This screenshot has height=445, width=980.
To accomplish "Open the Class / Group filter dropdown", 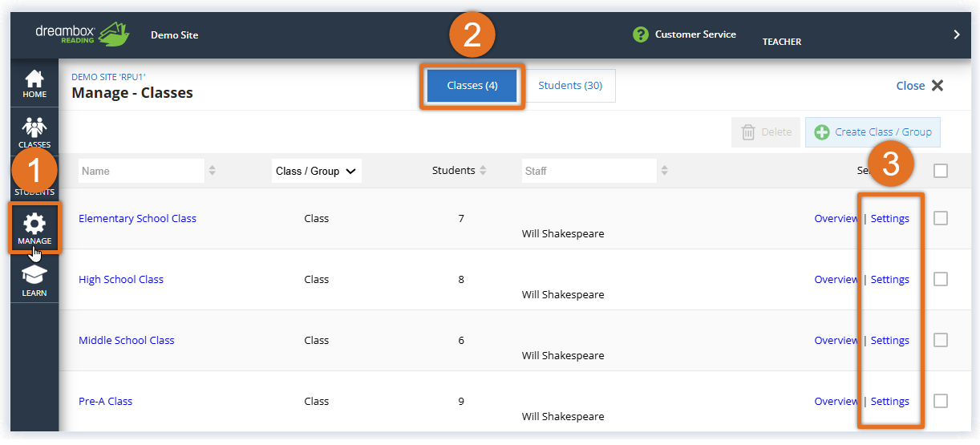I will point(316,171).
